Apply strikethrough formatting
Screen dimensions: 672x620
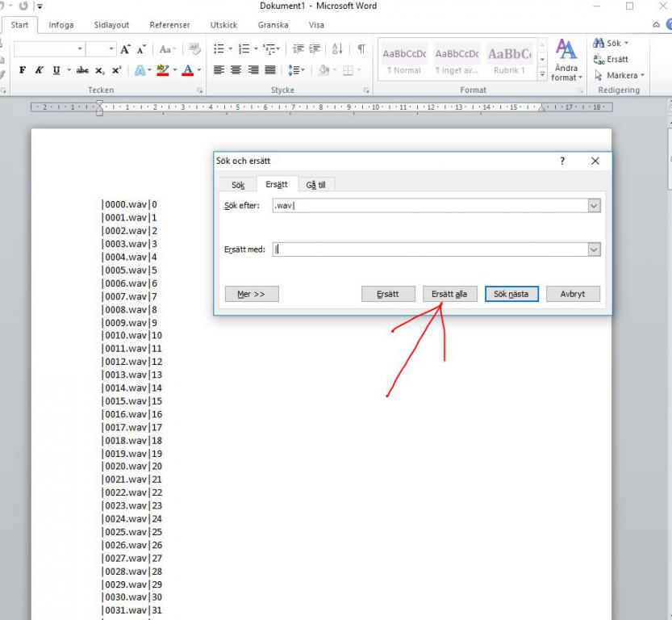point(82,70)
